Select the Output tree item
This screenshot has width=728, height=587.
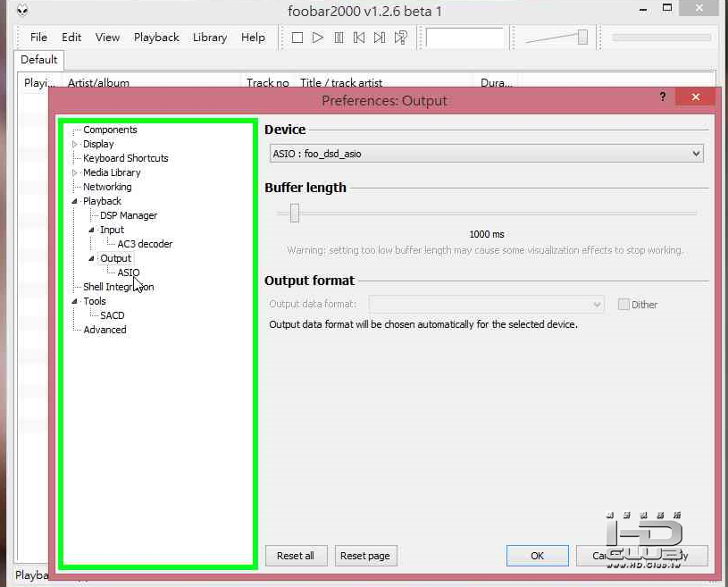115,258
